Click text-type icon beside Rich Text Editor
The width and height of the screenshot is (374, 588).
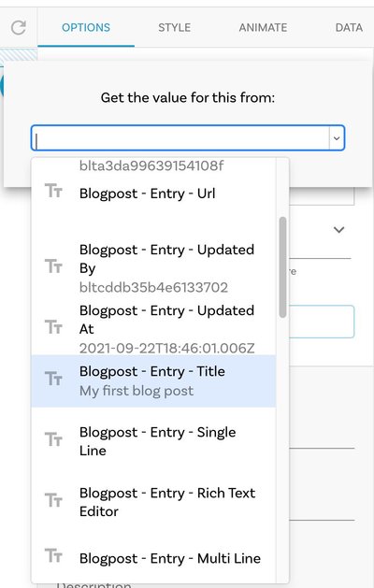pyautogui.click(x=53, y=500)
